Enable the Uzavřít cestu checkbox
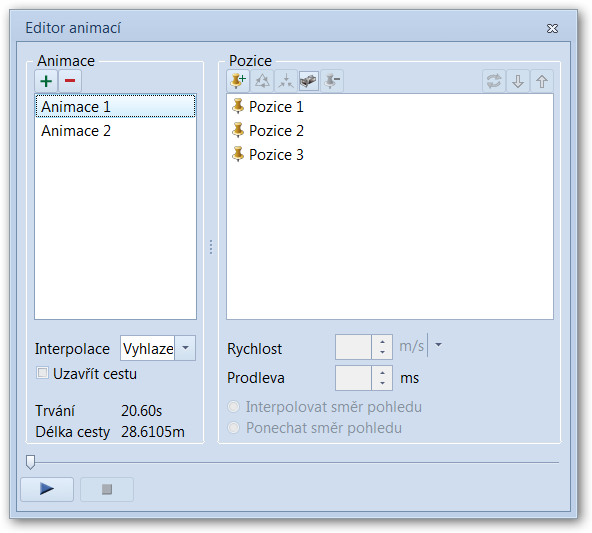The height and width of the screenshot is (533, 592). point(42,373)
